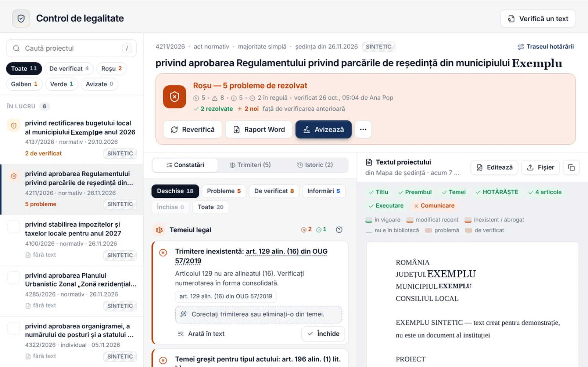
Task: Show Deschise 18 findings
Action: 175,191
